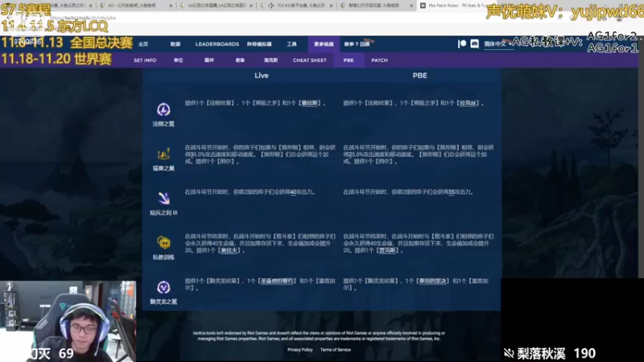Click the 贾克斯 link in PBE column
Screen dimensions: 644x362
(387, 250)
